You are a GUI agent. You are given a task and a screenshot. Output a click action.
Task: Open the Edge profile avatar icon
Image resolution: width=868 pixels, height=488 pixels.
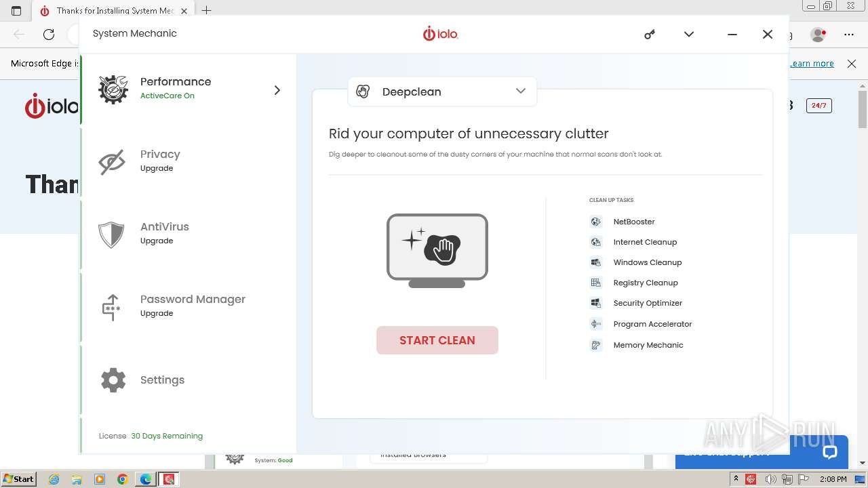click(818, 34)
